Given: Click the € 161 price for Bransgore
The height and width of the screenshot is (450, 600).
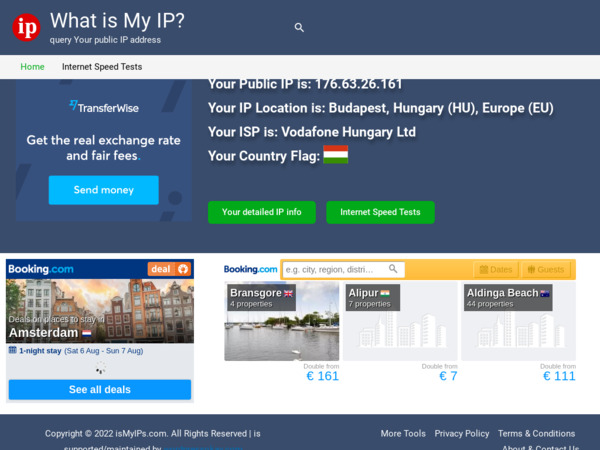Looking at the screenshot, I should point(323,376).
